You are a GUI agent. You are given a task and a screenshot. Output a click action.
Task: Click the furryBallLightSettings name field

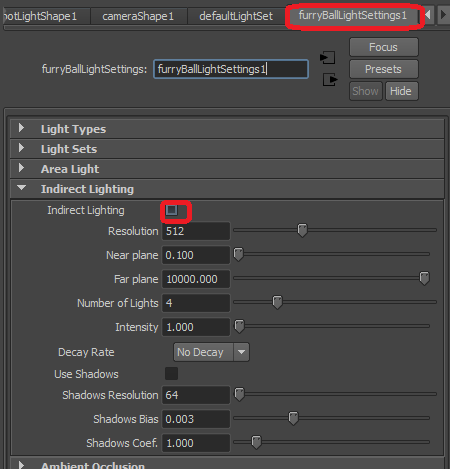click(231, 69)
